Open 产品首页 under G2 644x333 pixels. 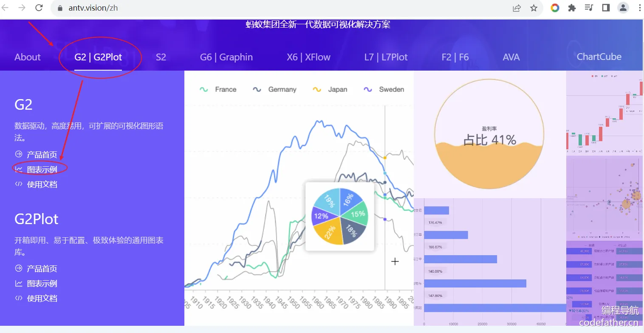coord(42,154)
